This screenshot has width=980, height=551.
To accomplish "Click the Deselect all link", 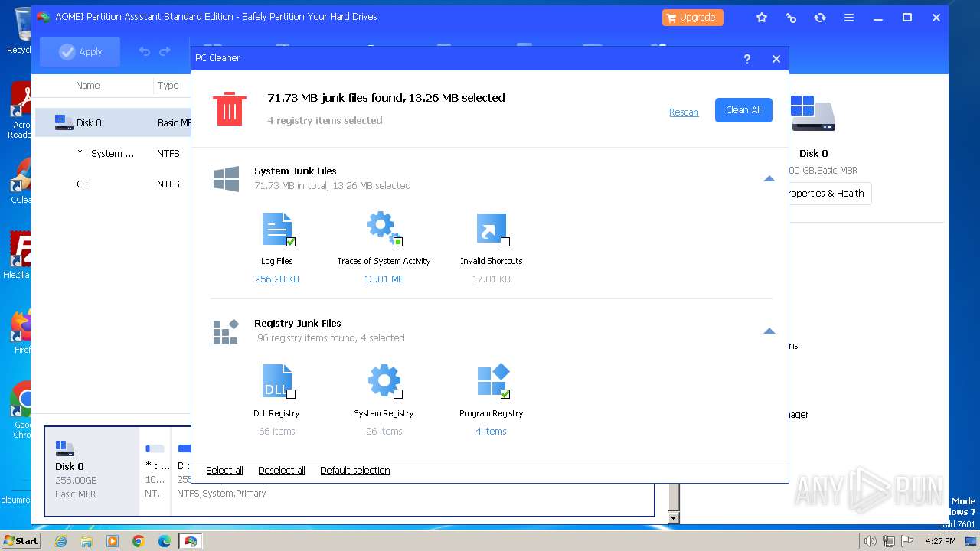I will pos(282,471).
